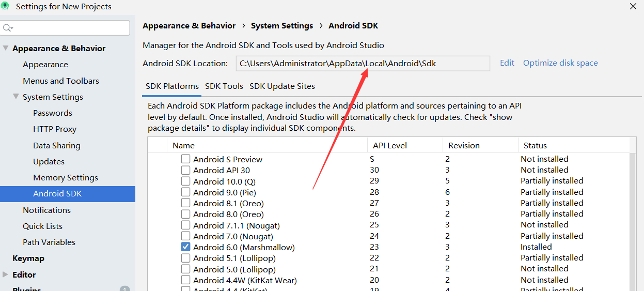This screenshot has height=291, width=644.
Task: Expand the Editor settings section
Action: click(x=6, y=274)
